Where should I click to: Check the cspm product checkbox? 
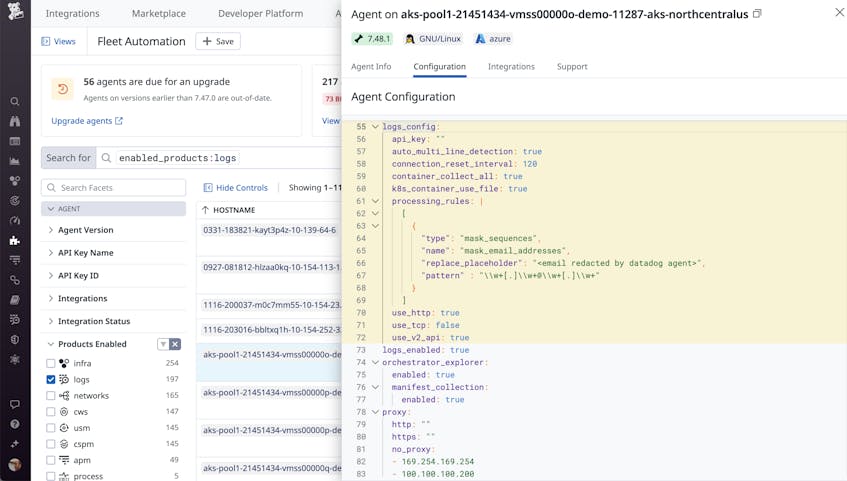tap(51, 444)
